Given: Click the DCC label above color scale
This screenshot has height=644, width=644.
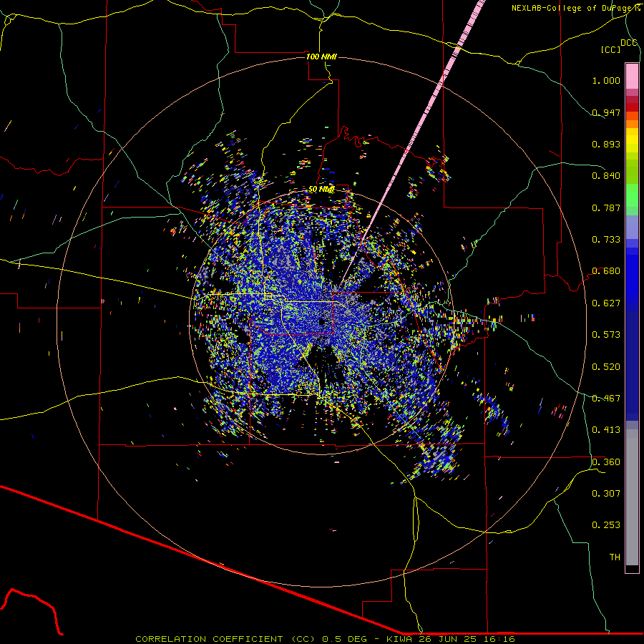Looking at the screenshot, I should [629, 42].
